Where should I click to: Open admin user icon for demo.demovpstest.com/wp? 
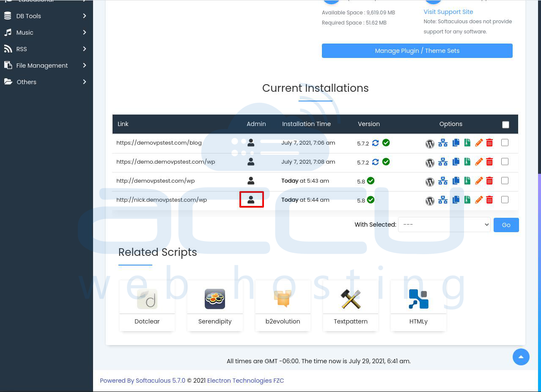251,162
